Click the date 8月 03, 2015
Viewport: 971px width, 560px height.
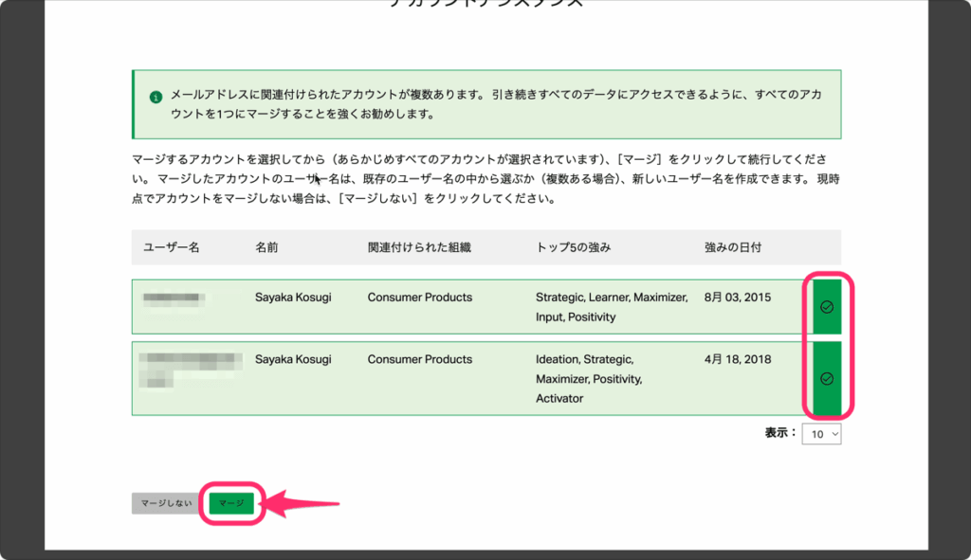[738, 298]
